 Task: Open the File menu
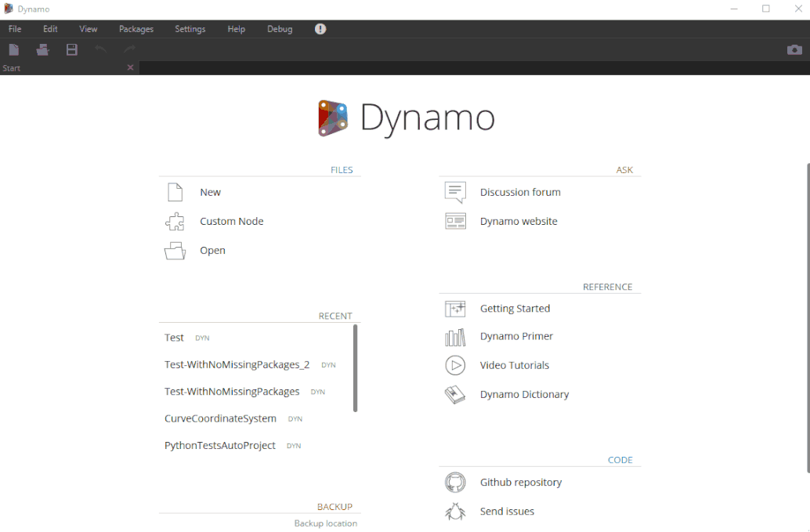pos(14,28)
